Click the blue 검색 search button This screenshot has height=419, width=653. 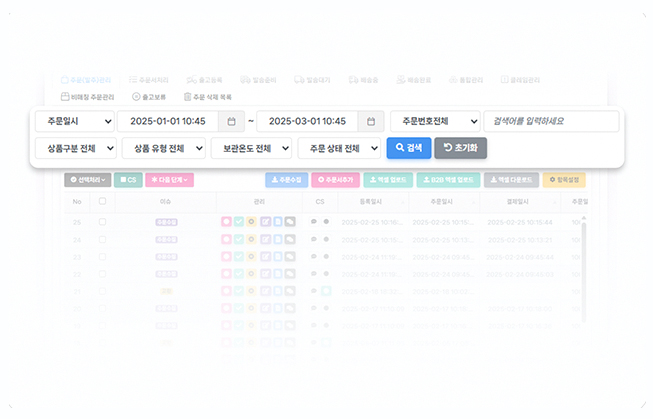(x=409, y=148)
